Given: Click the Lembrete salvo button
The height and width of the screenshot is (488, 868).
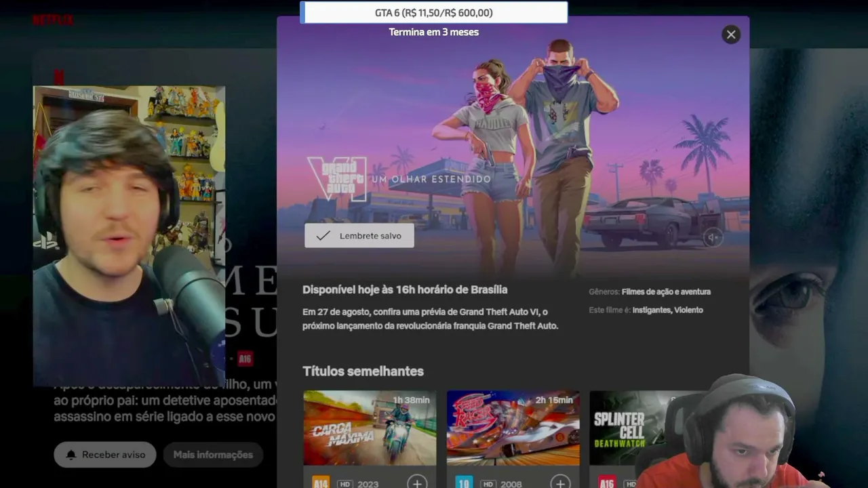Looking at the screenshot, I should pyautogui.click(x=359, y=236).
